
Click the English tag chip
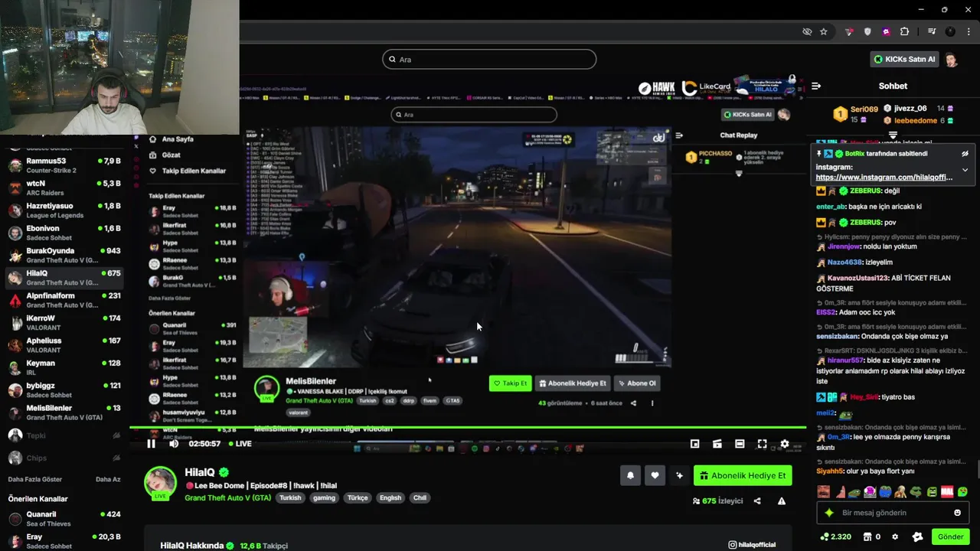pos(390,497)
